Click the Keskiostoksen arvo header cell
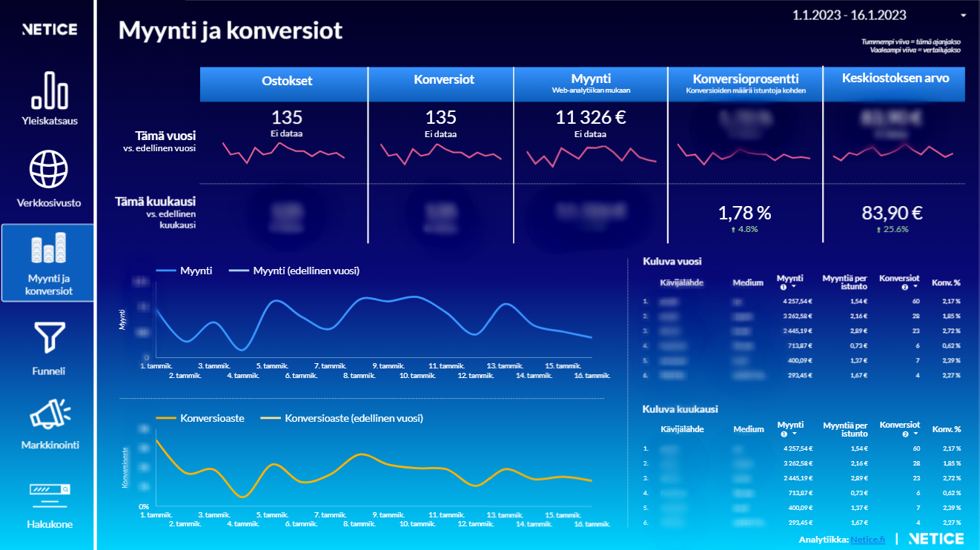Viewport: 980px width, 550px height. 895,84
